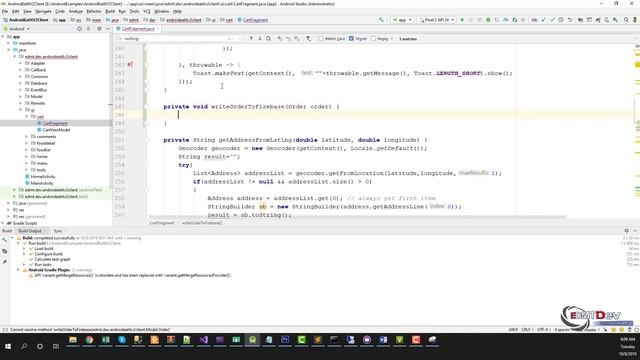Open the VCS menu

(x=147, y=11)
